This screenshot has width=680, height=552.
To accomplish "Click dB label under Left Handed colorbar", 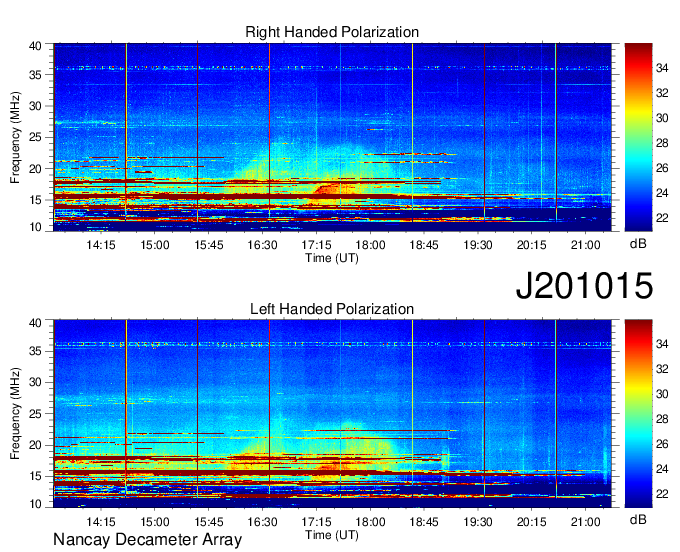I will (638, 519).
